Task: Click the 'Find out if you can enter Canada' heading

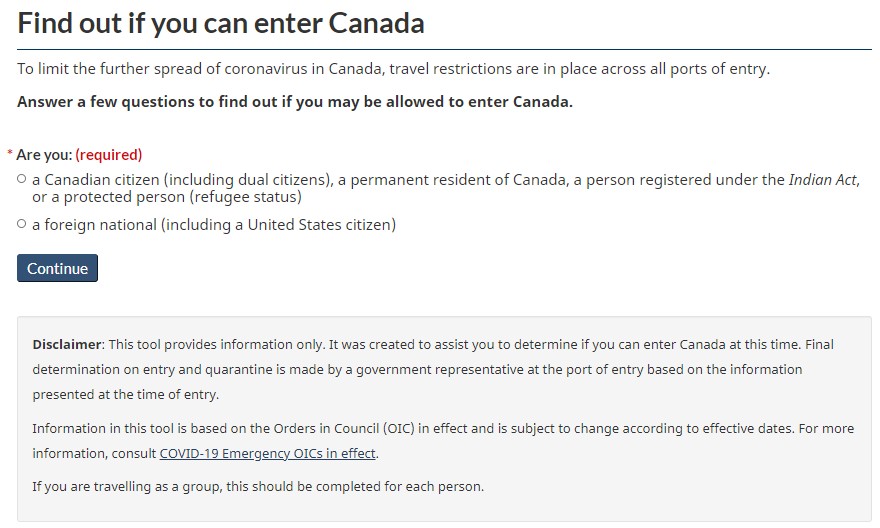Action: coord(221,23)
